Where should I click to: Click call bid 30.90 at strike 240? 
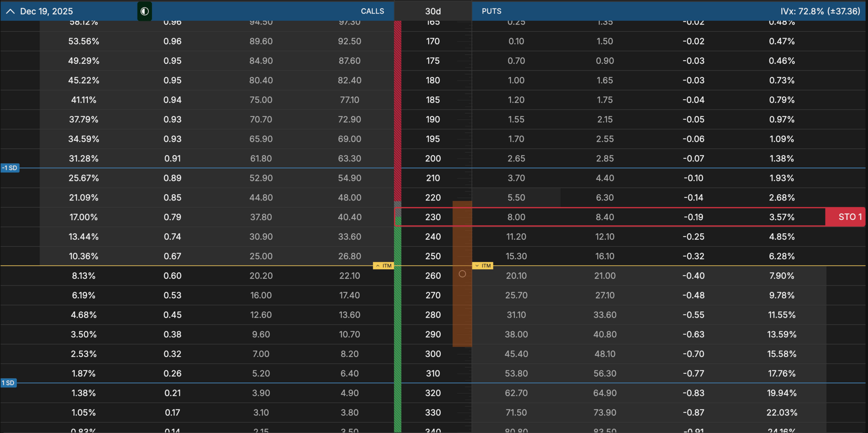click(x=261, y=237)
